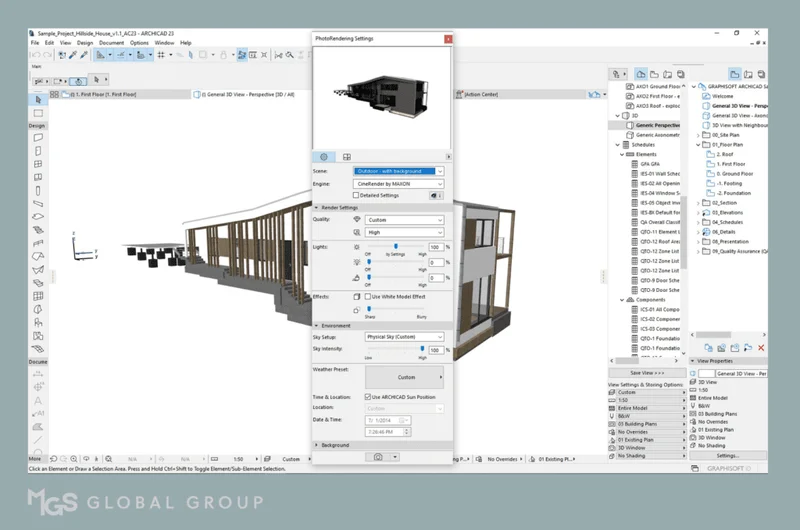Open the Engine CineRender dropdown

pos(398,183)
